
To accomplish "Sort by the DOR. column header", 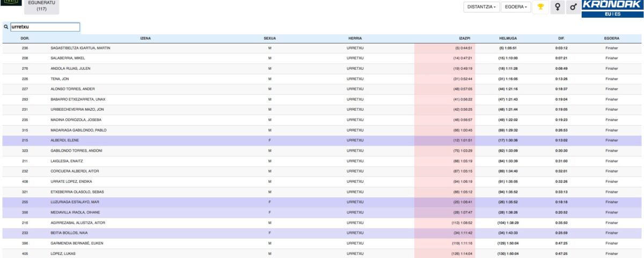I will (25, 39).
